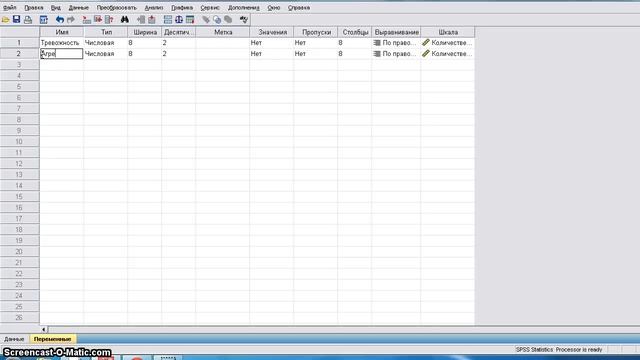Select the Нет missing cell in row 2

(x=316, y=53)
